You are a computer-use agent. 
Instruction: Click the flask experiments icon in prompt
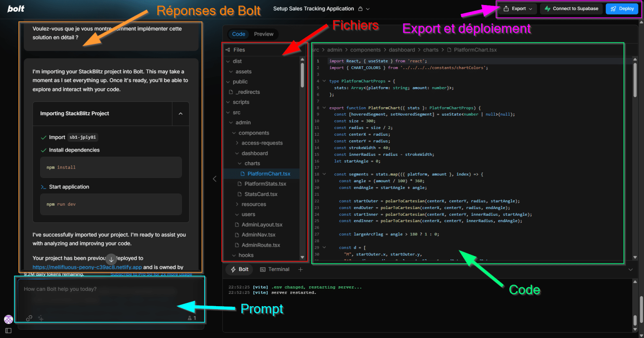(189, 318)
